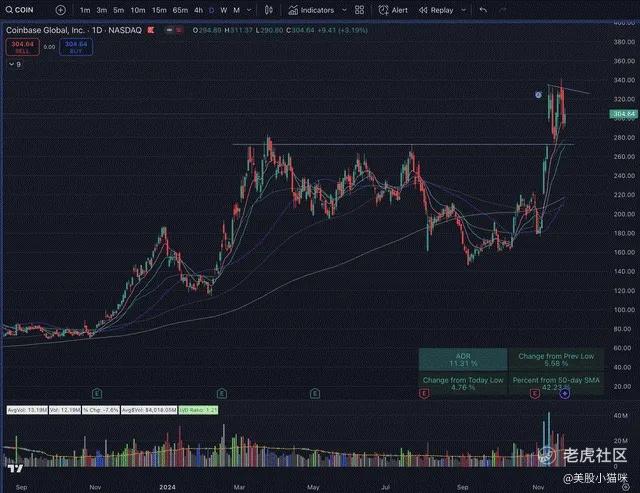Viewport: 640px width, 493px height.
Task: Collapse the 9 indicators legend chevron
Action: [11, 64]
